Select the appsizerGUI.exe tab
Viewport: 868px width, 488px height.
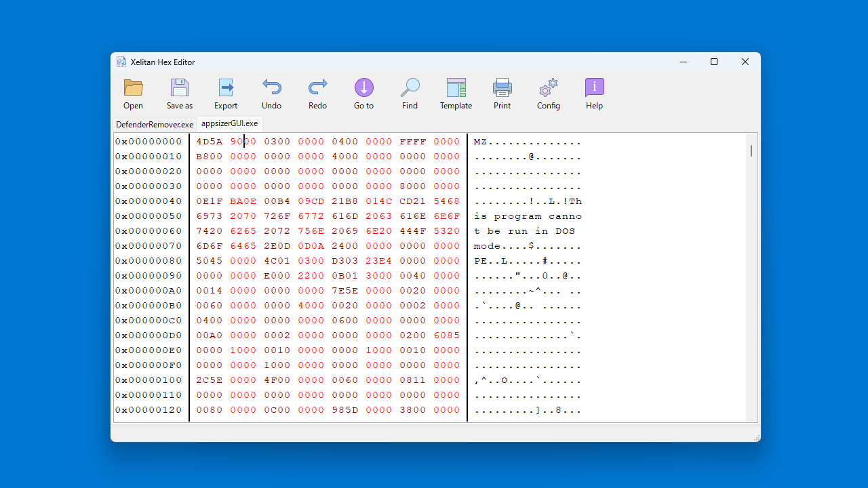[229, 123]
